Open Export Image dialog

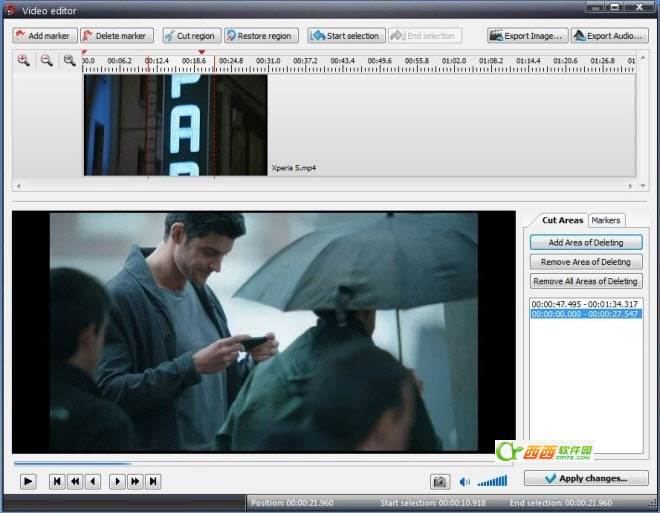coord(526,36)
